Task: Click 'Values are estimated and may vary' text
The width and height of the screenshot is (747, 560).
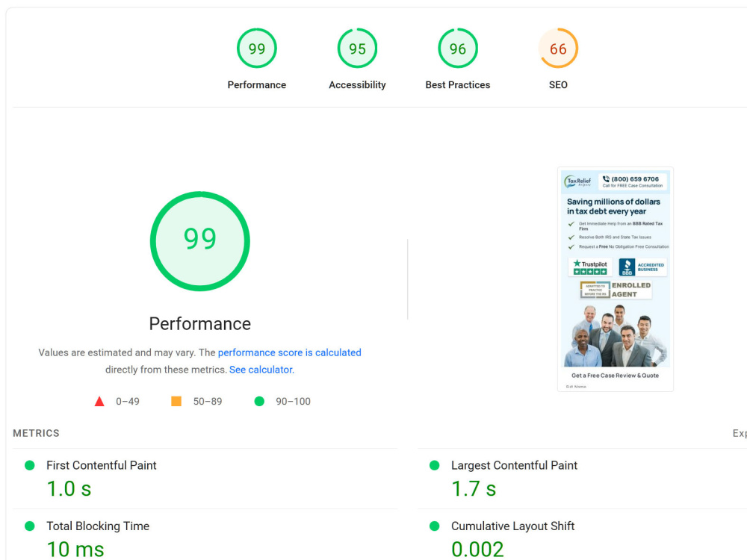Action: pos(117,352)
